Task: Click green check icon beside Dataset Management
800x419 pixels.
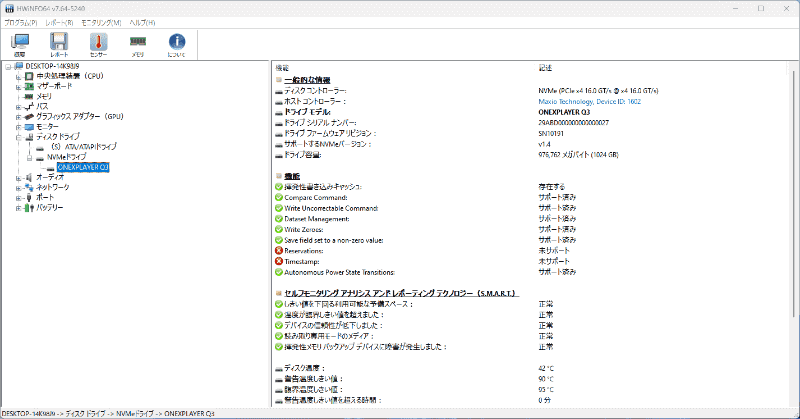Action: (x=279, y=219)
